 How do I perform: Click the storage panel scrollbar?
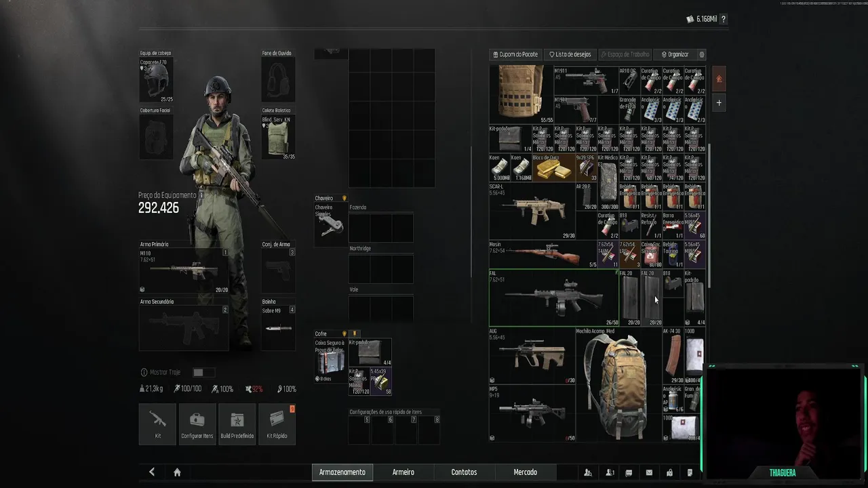point(710,216)
